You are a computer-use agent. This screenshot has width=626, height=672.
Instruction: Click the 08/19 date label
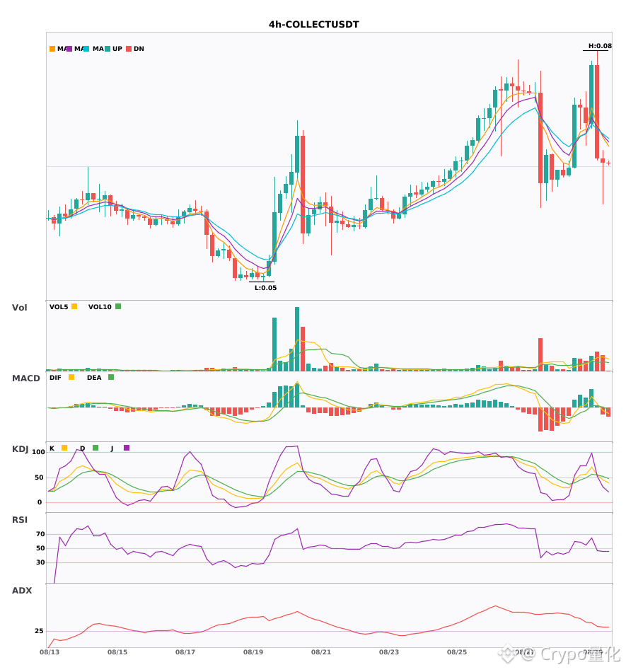point(253,652)
